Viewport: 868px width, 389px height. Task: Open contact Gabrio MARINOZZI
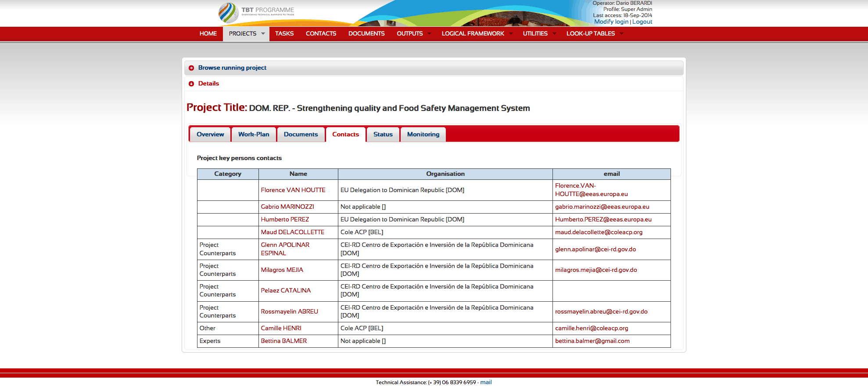tap(287, 207)
